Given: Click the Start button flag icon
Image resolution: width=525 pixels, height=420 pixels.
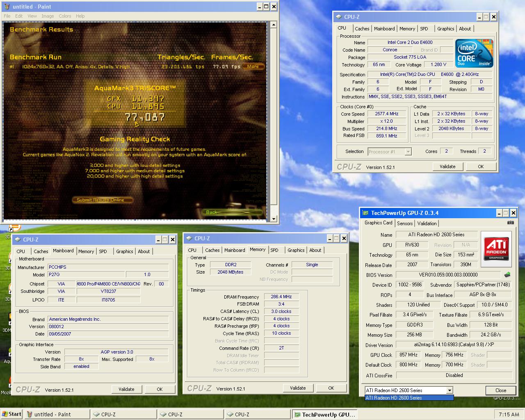Looking at the screenshot, I should click(x=5, y=414).
